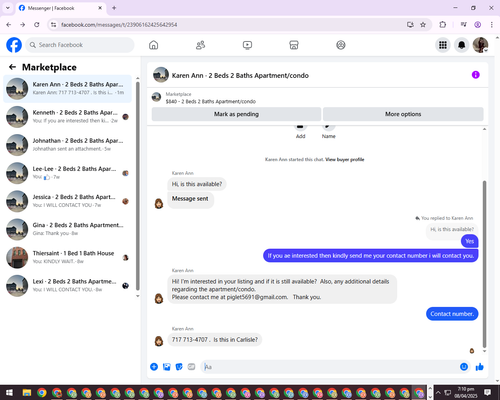Click the conversation list scrollbar
The width and height of the screenshot is (500, 400).
point(138,186)
